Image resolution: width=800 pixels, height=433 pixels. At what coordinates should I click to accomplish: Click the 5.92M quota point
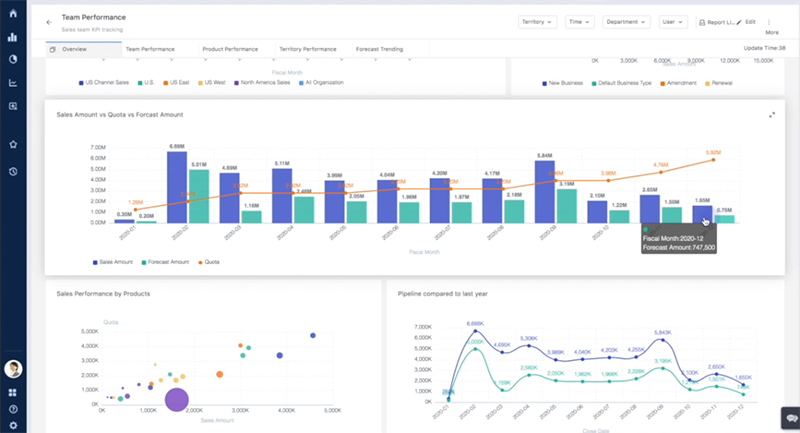point(713,160)
